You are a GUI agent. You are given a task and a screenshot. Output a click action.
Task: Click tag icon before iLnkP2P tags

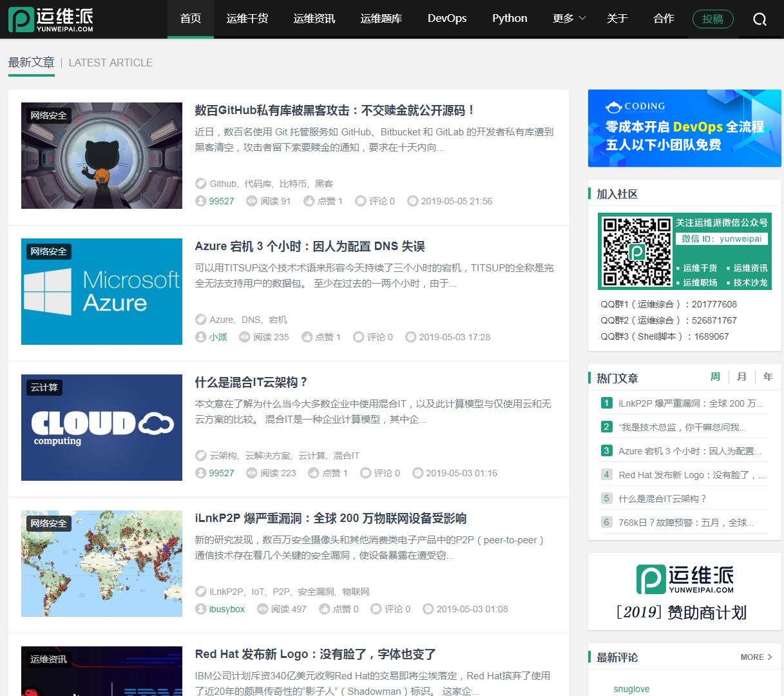[200, 592]
